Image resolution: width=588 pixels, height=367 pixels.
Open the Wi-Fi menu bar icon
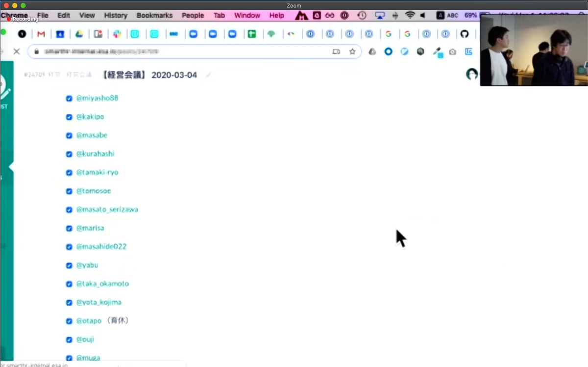pyautogui.click(x=410, y=16)
